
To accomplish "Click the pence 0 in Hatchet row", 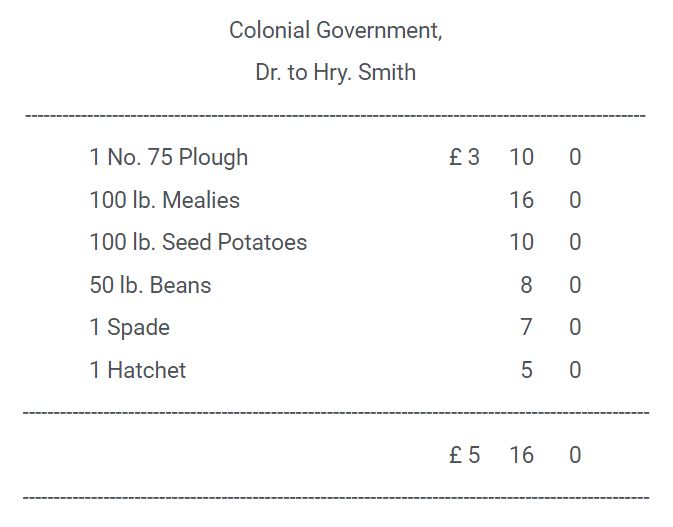I will tap(575, 370).
